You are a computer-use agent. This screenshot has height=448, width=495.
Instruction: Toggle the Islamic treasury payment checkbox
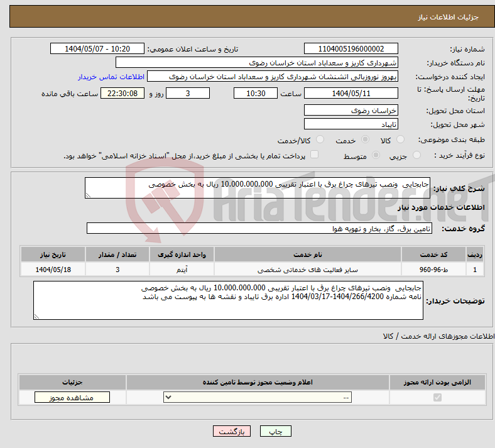tap(315, 155)
